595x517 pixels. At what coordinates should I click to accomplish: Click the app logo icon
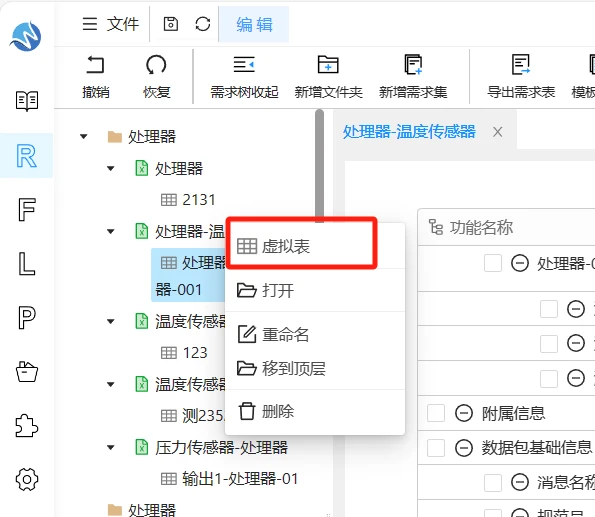[x=26, y=36]
